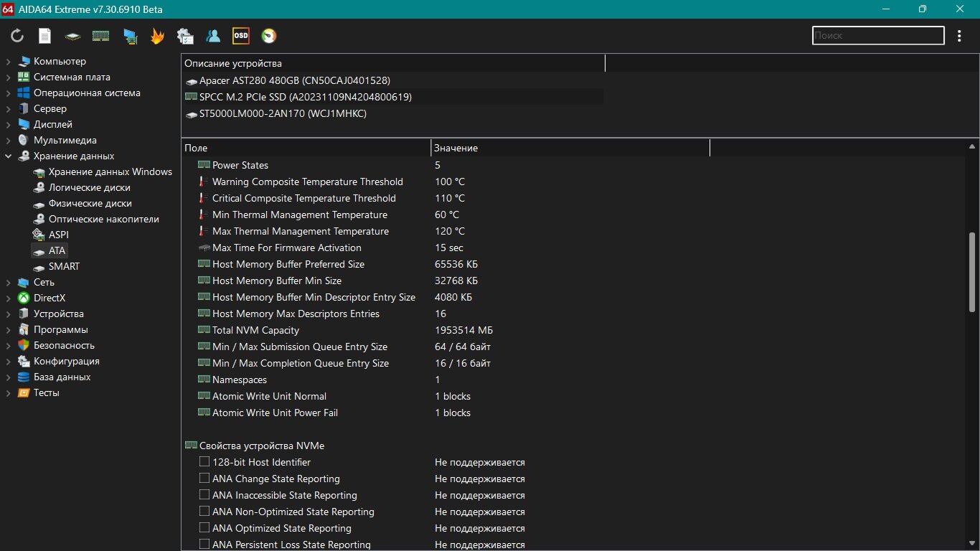
Task: Click the Компьютер icon in the tree
Action: [x=24, y=61]
